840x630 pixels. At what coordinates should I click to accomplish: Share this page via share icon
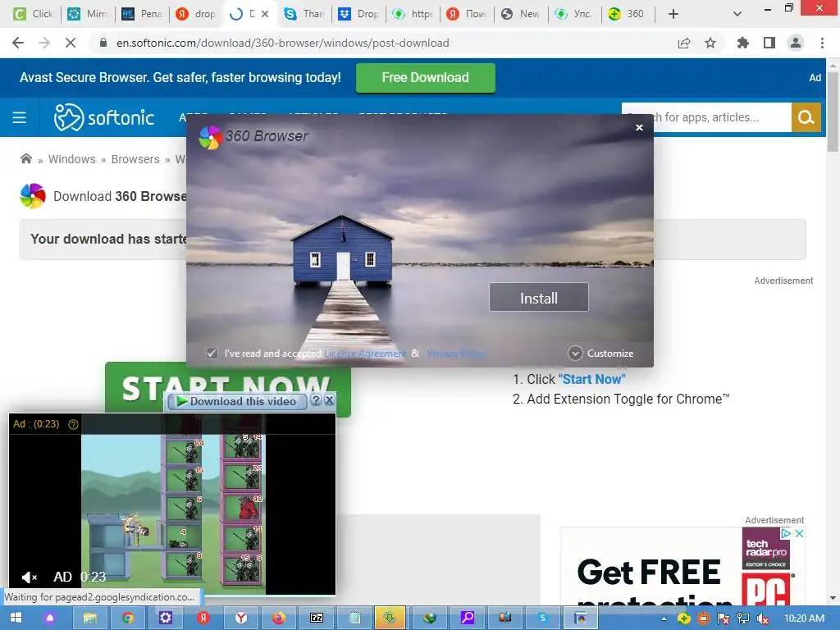(684, 43)
